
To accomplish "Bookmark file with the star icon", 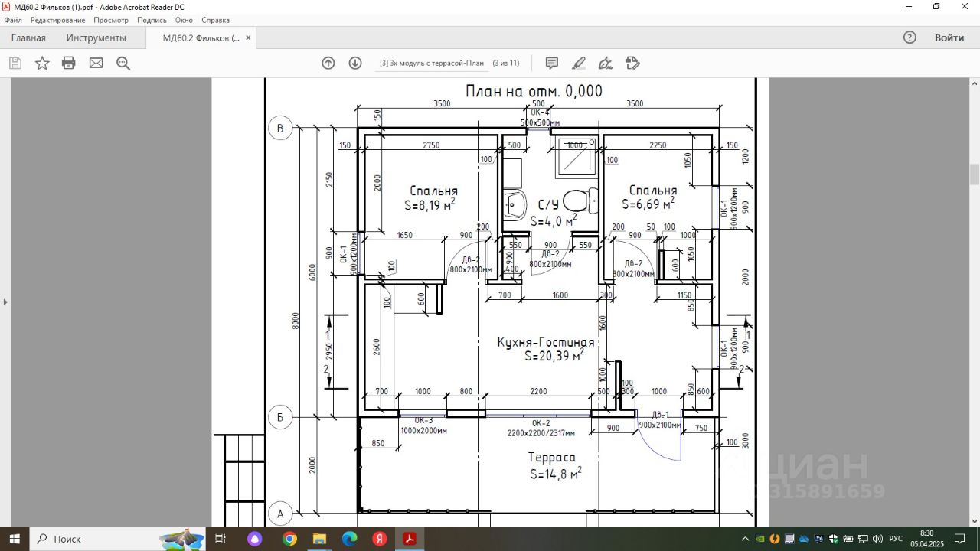I will [x=42, y=64].
